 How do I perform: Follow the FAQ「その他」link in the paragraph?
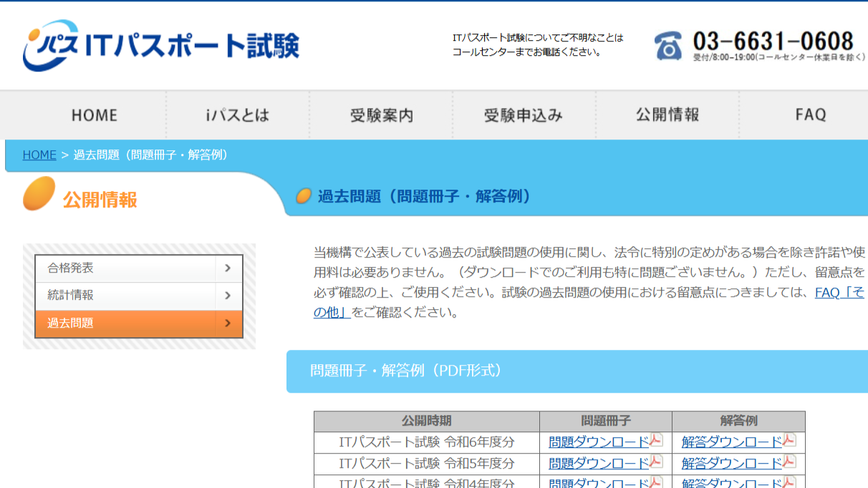tap(839, 293)
